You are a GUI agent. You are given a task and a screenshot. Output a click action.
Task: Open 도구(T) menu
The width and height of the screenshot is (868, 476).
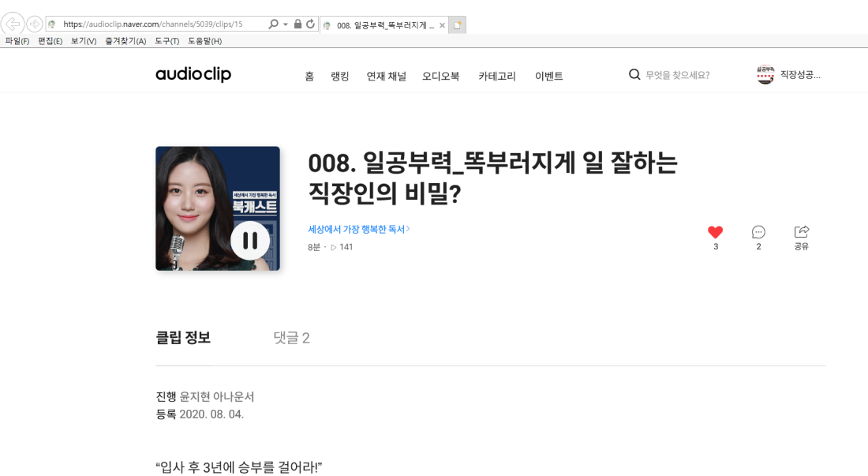(166, 41)
